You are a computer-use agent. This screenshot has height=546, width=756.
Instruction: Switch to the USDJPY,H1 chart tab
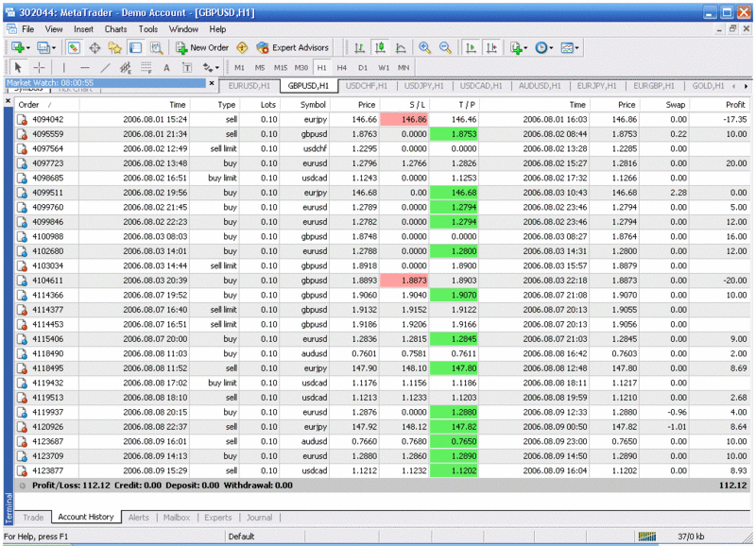[x=423, y=86]
